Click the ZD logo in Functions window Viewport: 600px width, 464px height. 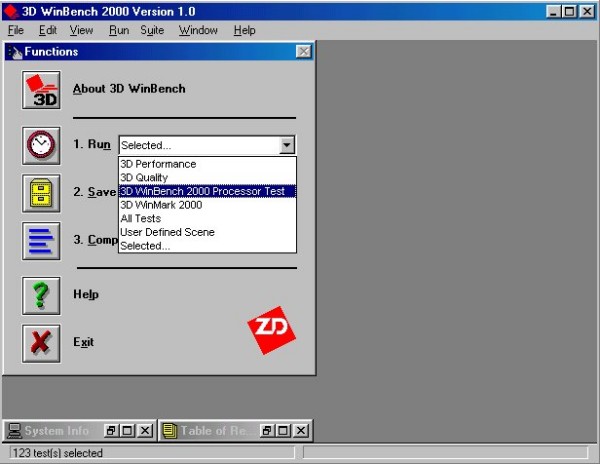click(271, 330)
